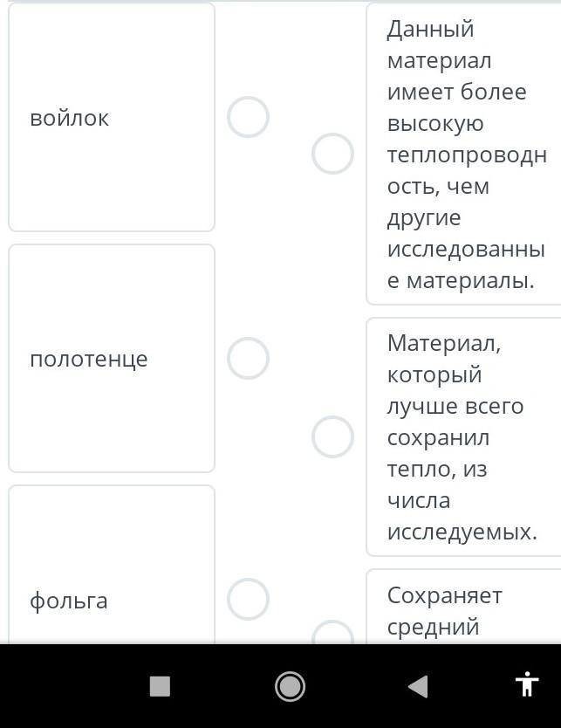Select the radio button beside Сохраняет средний description
This screenshot has height=728, width=561.
click(332, 632)
